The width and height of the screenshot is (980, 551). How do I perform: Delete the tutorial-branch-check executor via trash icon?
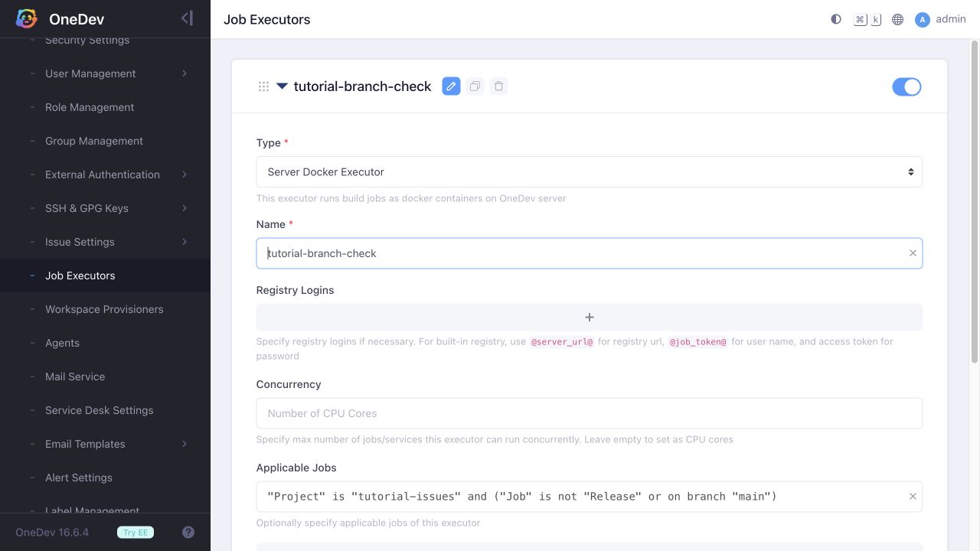tap(498, 86)
